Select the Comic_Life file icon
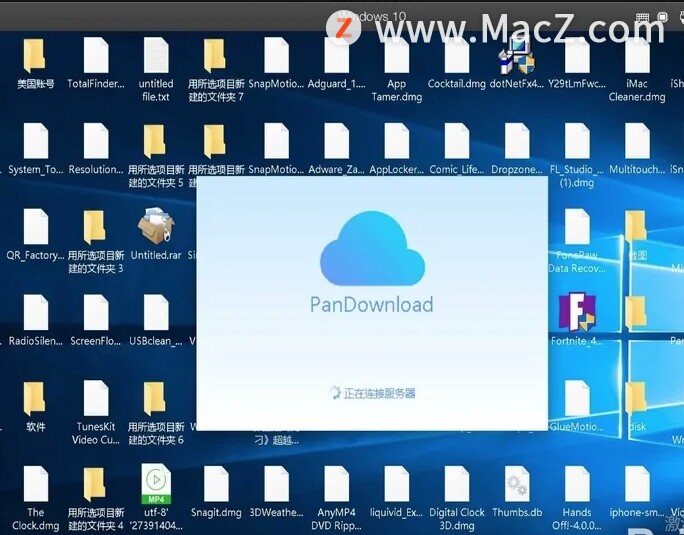The image size is (684, 535). pos(457,141)
